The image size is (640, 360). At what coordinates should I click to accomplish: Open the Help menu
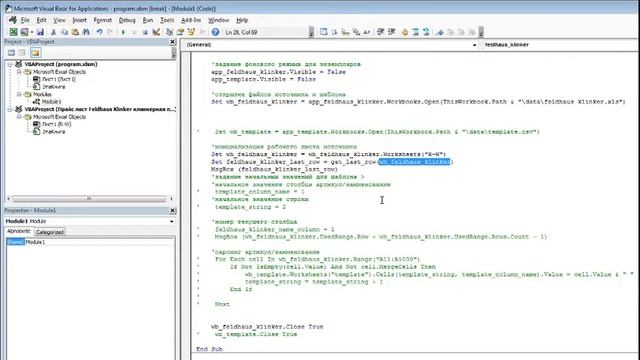point(242,20)
